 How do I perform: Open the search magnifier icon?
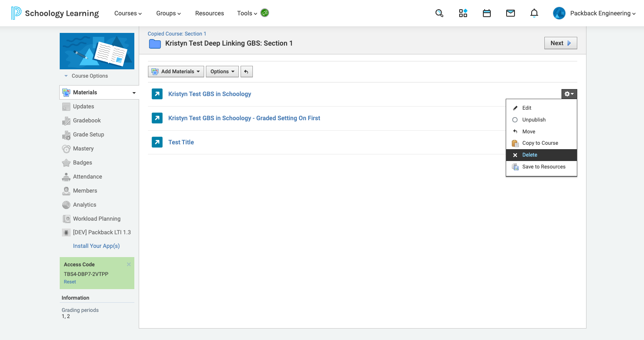click(439, 13)
